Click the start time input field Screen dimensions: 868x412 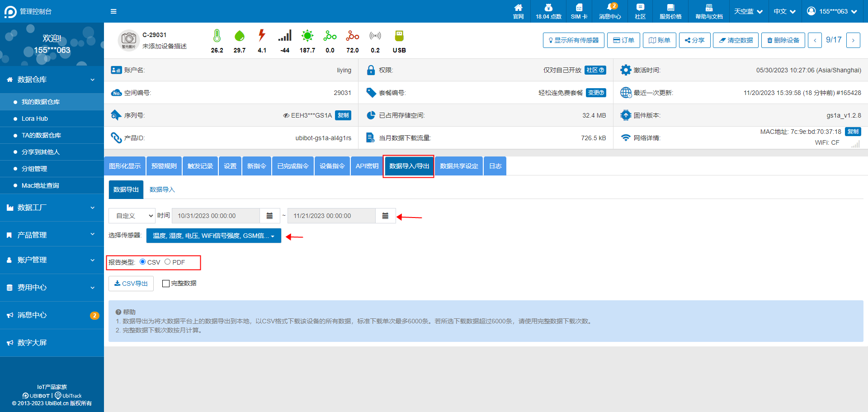[x=216, y=216]
